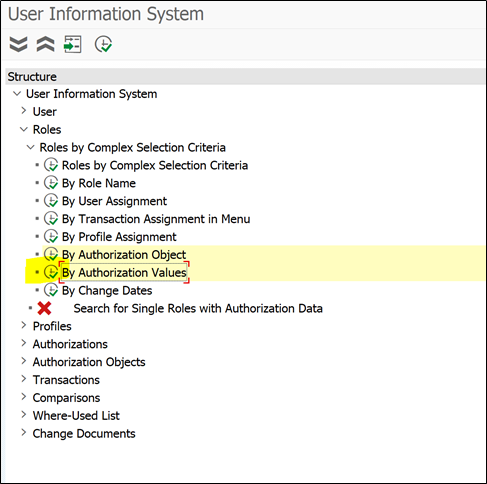Click execute icon beside By Change Dates
Screen dimensions: 487x484
[51, 290]
